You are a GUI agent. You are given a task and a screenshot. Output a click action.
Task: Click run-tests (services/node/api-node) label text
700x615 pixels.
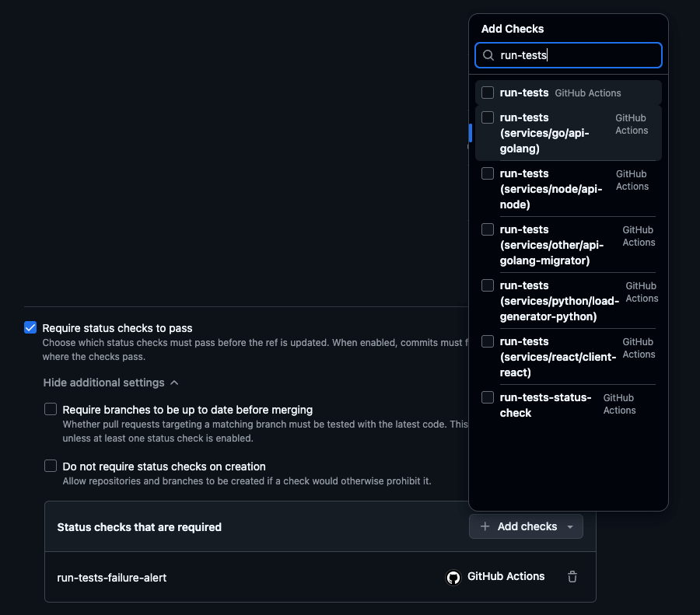point(551,189)
